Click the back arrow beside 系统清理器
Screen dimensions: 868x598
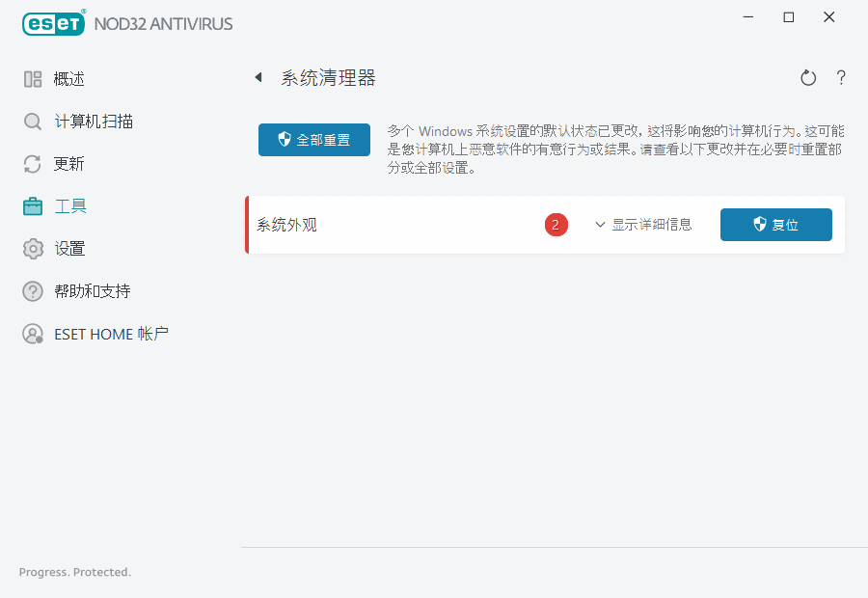coord(258,77)
